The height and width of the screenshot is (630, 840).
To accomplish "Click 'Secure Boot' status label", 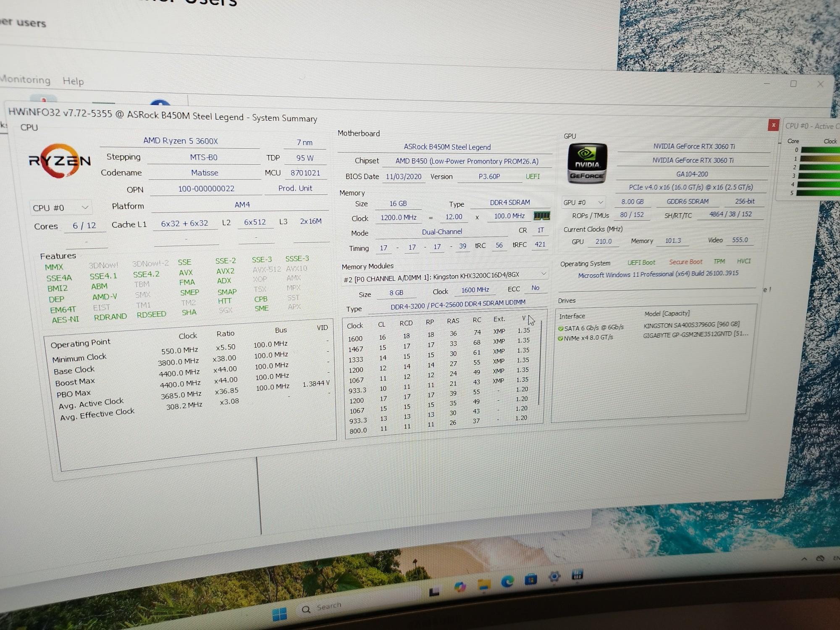I will click(x=685, y=262).
